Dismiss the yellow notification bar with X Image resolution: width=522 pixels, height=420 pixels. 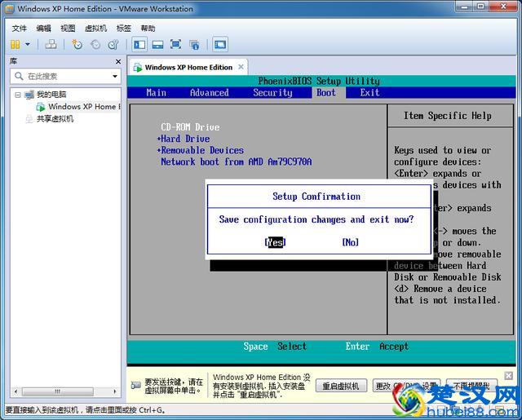[x=508, y=376]
